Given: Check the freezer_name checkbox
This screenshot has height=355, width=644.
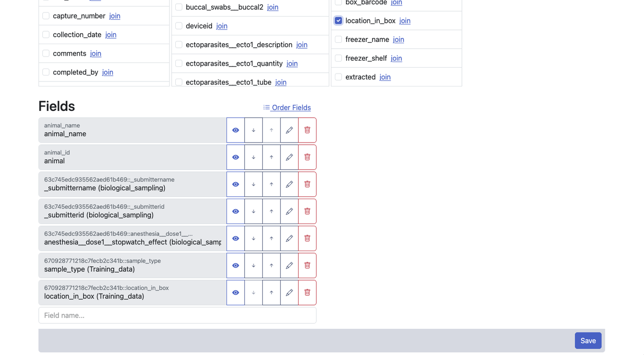Looking at the screenshot, I should click(338, 39).
